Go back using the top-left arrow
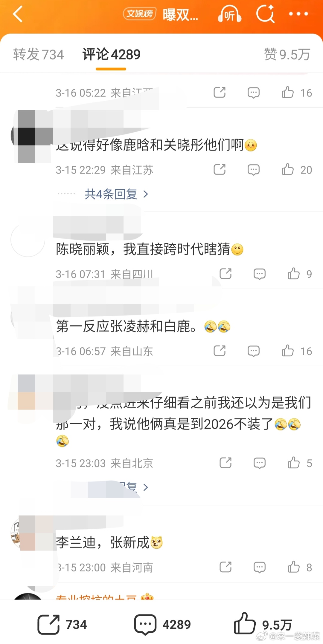 click(x=18, y=14)
